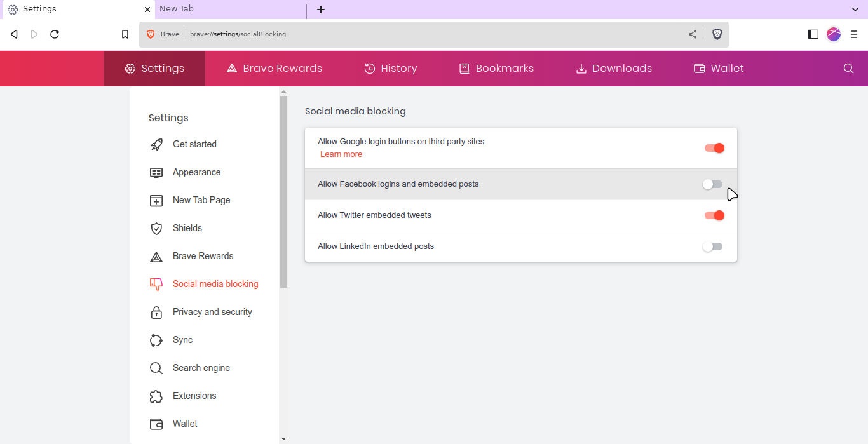Open the Brave Rewards top menu
Viewport: 868px width, 444px height.
point(275,69)
